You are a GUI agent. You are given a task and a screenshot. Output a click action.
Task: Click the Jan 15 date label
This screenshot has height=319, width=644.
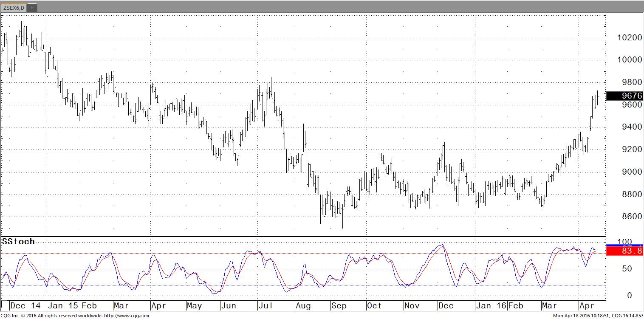click(x=62, y=306)
